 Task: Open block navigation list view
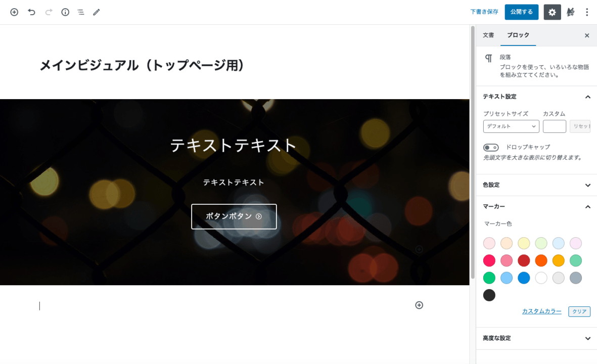click(81, 12)
